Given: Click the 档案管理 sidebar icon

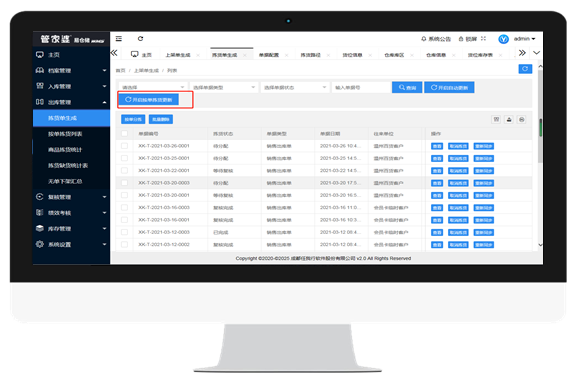Looking at the screenshot, I should tap(40, 70).
